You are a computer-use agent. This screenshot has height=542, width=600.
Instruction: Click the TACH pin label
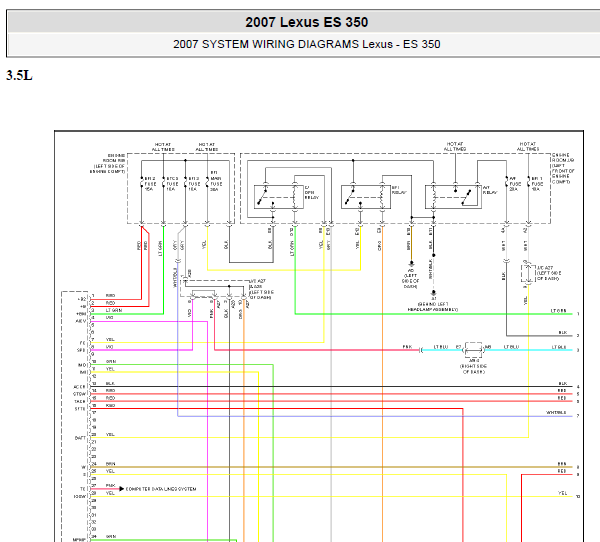click(x=80, y=402)
